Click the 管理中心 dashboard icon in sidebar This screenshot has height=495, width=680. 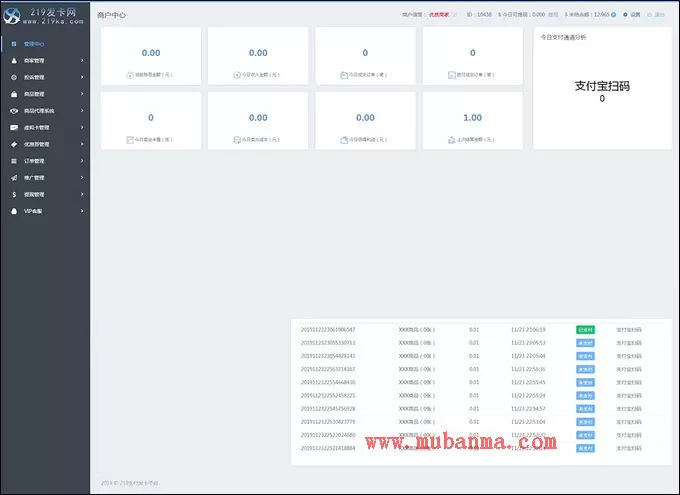pos(13,44)
